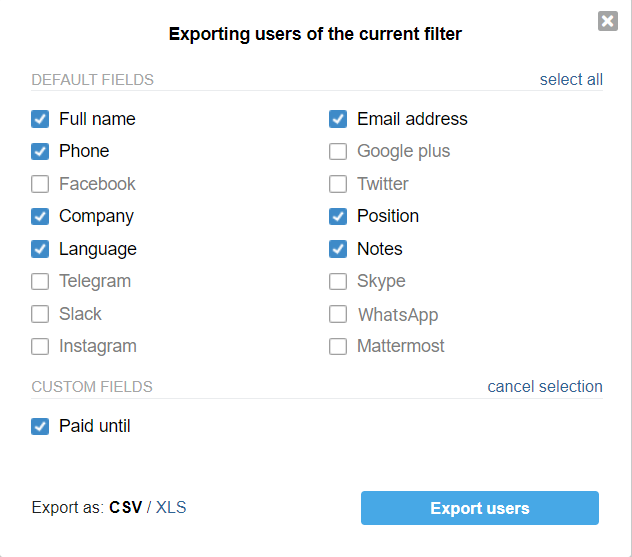This screenshot has width=632, height=557.
Task: Tick the WhatsApp checkbox
Action: tap(338, 314)
